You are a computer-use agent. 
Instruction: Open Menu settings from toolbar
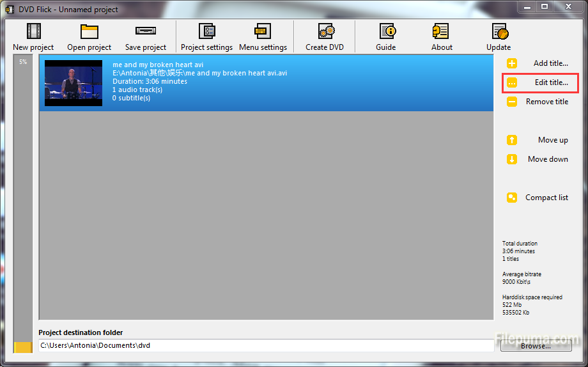[x=263, y=31]
